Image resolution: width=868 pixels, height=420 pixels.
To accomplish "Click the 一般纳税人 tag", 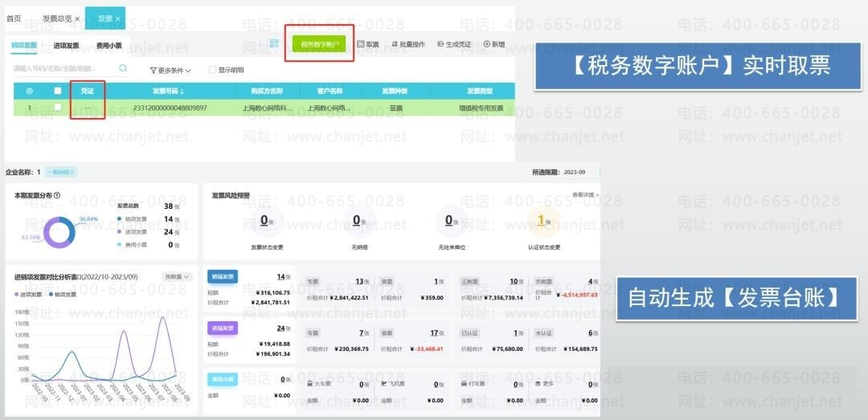I will pyautogui.click(x=61, y=172).
